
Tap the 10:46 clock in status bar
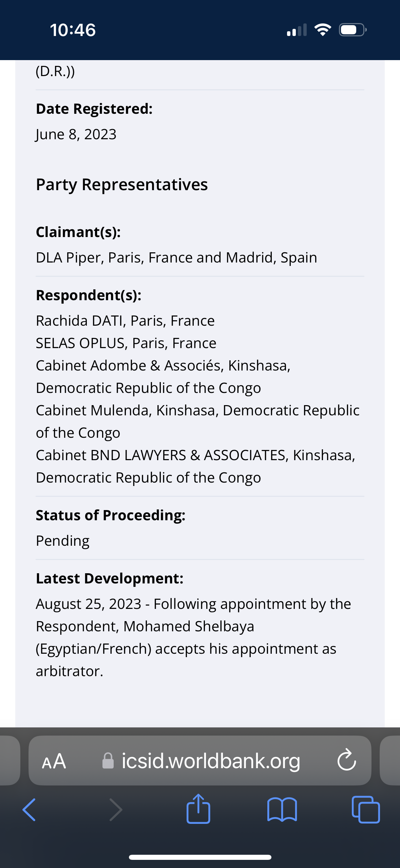pos(73,30)
